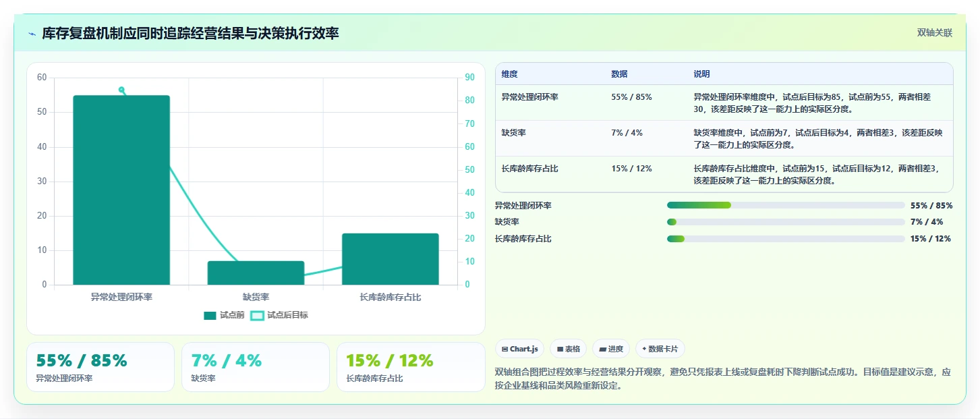Click the 维度 table column header
Viewport: 980px width, 419px height.
(510, 74)
